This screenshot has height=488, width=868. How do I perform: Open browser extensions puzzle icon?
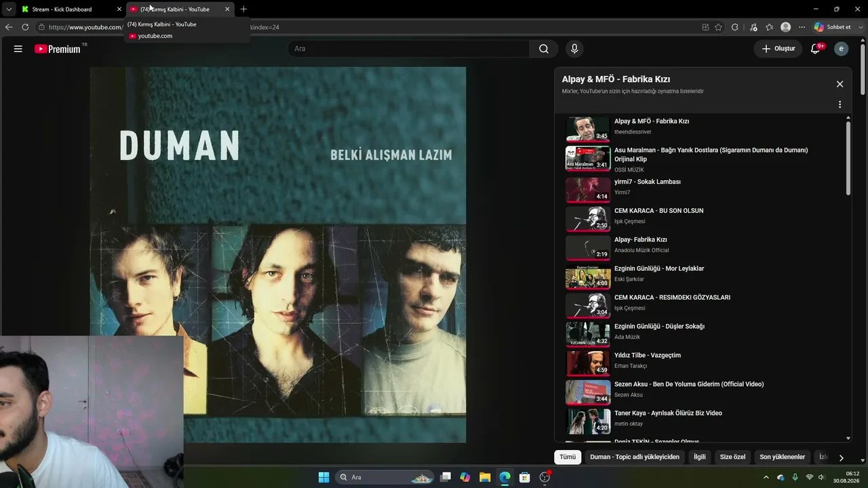coord(734,27)
